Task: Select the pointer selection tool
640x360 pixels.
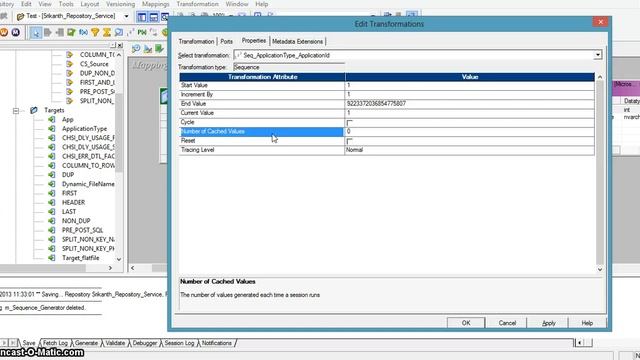Action: tap(36, 32)
